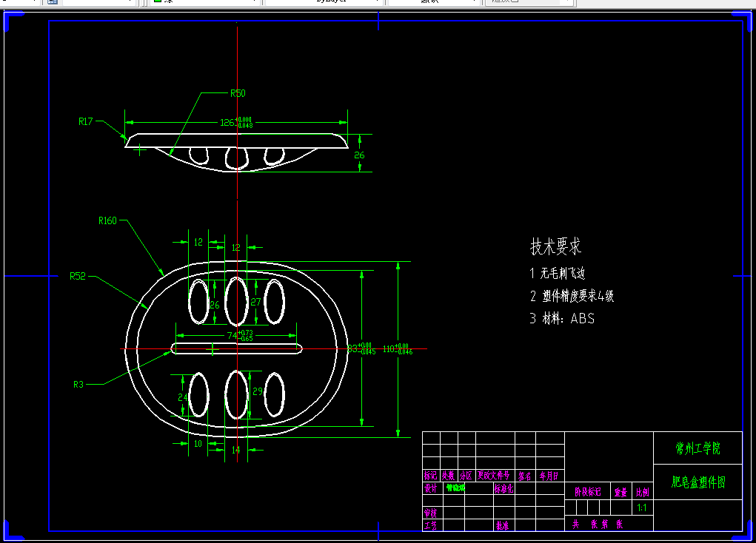Pick the left 12 dimension above plan view
756x543 pixels.
tap(198, 242)
